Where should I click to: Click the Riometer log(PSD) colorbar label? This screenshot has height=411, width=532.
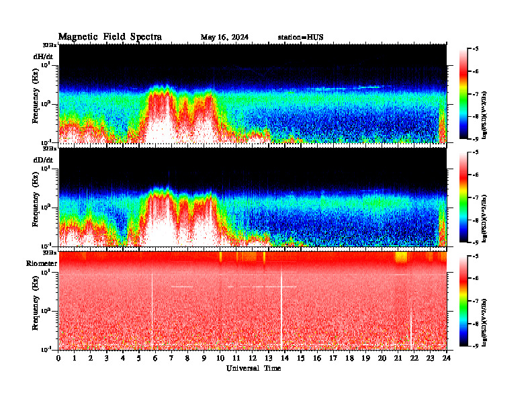tap(484, 322)
